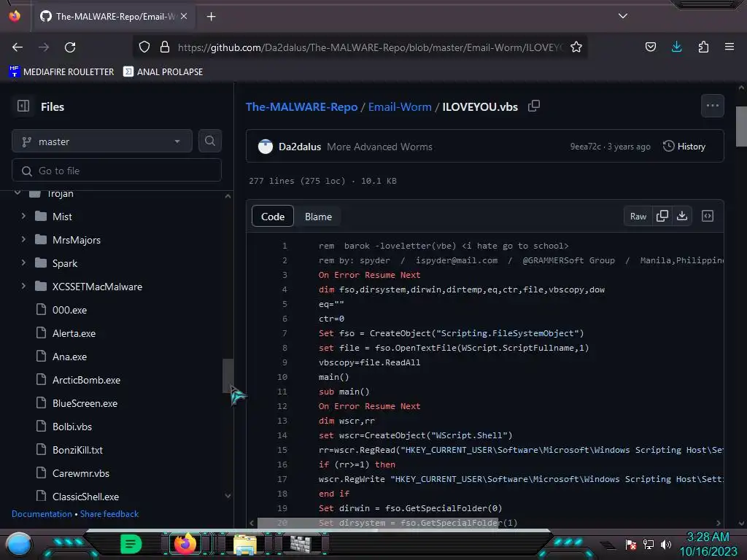Image resolution: width=747 pixels, height=560 pixels.
Task: Switch to the Blame view tab
Action: [x=318, y=217]
